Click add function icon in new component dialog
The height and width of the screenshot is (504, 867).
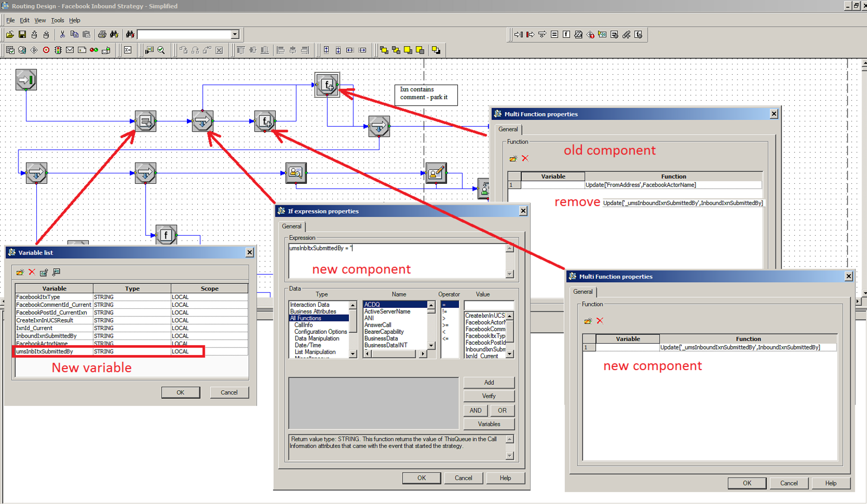588,321
